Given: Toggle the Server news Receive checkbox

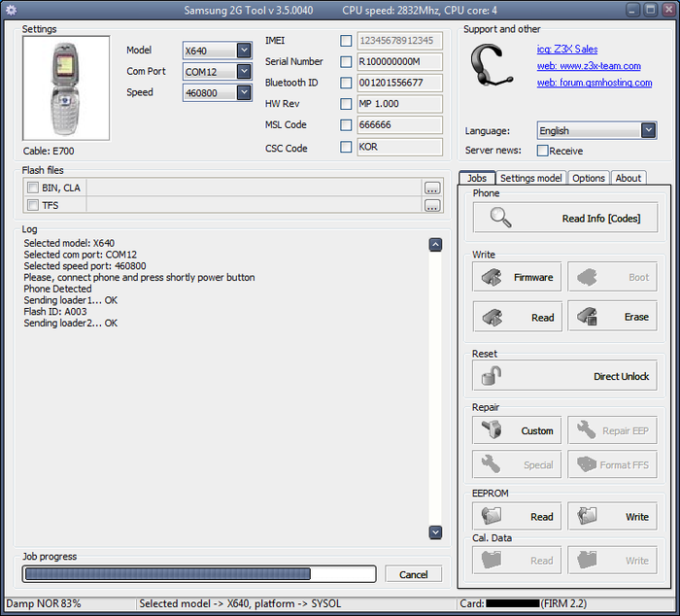Looking at the screenshot, I should 543,151.
